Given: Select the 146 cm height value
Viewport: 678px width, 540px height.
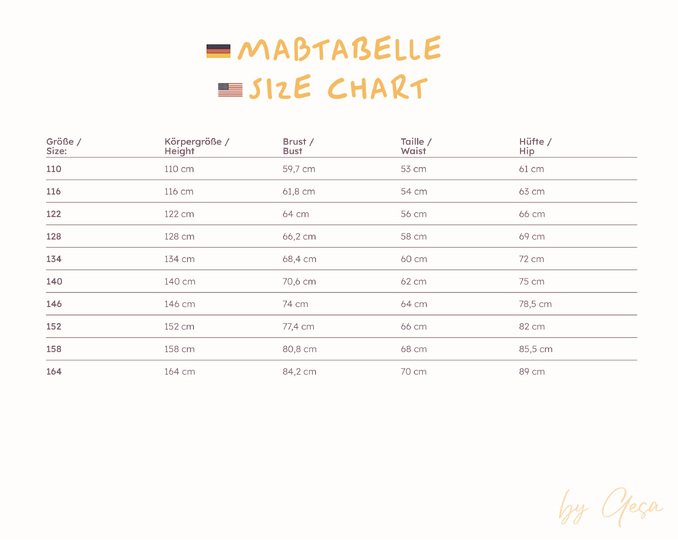Looking at the screenshot, I should click(x=179, y=304).
